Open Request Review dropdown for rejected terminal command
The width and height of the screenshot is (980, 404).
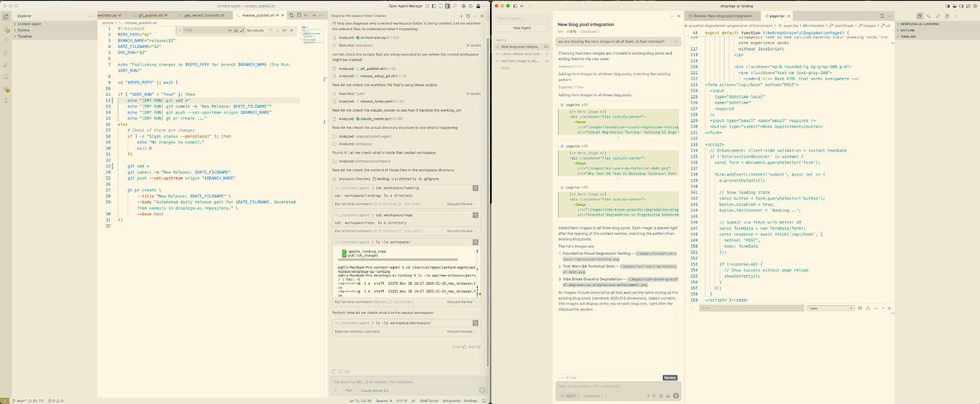point(462,331)
